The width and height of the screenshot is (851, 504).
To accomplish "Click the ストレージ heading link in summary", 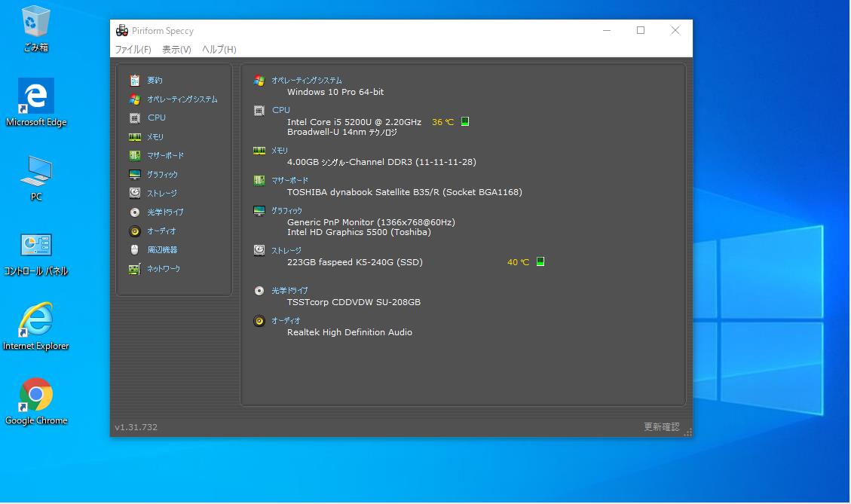I will point(286,251).
